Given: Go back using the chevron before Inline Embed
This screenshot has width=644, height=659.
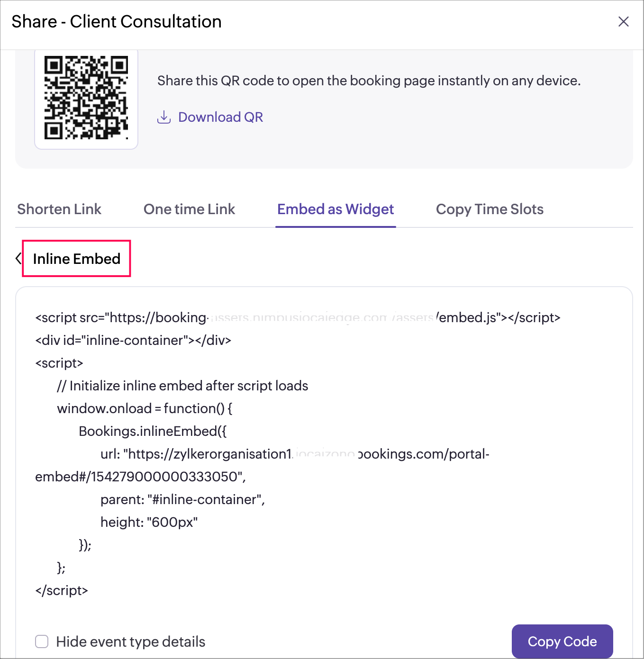Looking at the screenshot, I should click(x=18, y=259).
